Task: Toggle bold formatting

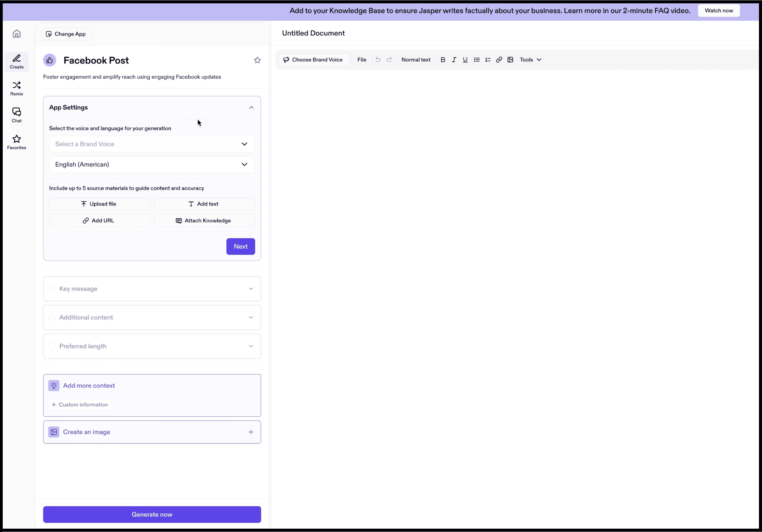Action: pyautogui.click(x=443, y=60)
